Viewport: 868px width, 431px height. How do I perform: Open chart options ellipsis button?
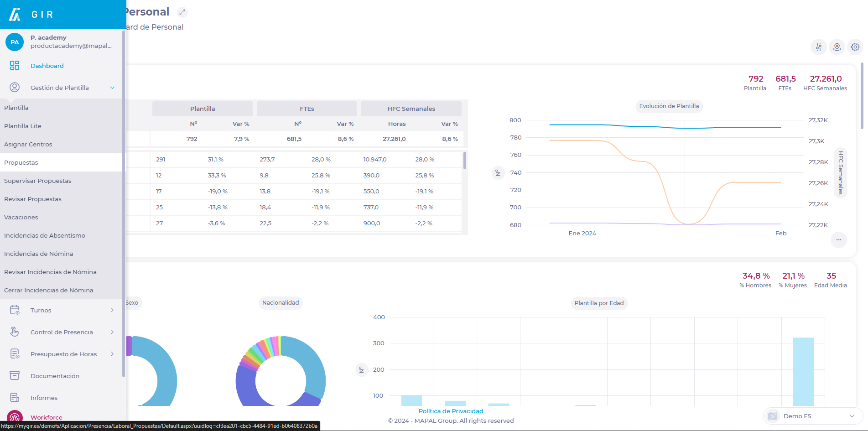pos(839,240)
